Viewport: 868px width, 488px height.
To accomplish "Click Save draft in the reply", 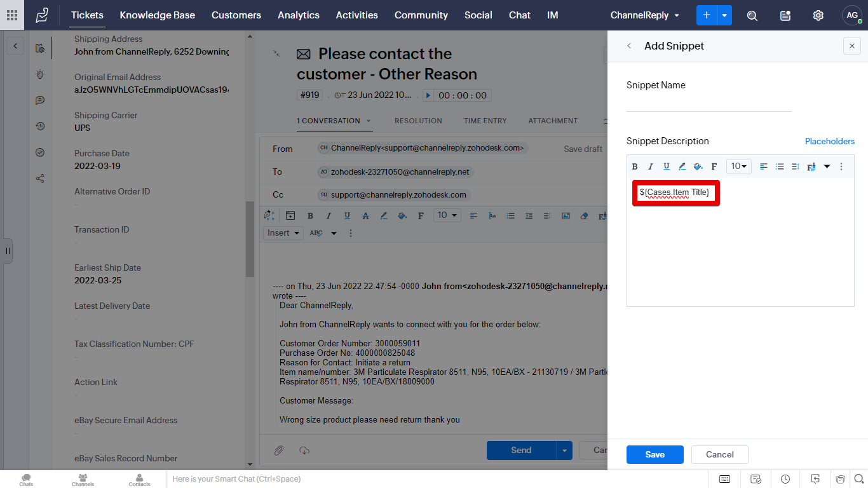I will (x=583, y=149).
